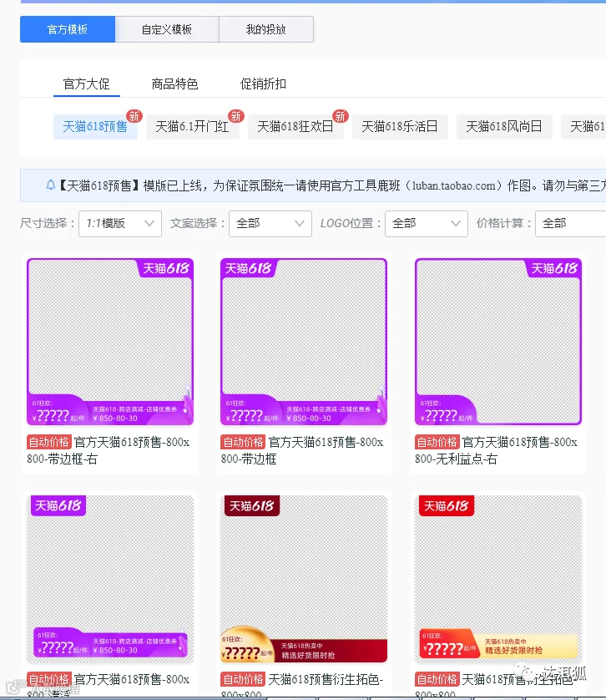Switch to the 官方模板 tab
606x700 pixels.
tap(68, 29)
